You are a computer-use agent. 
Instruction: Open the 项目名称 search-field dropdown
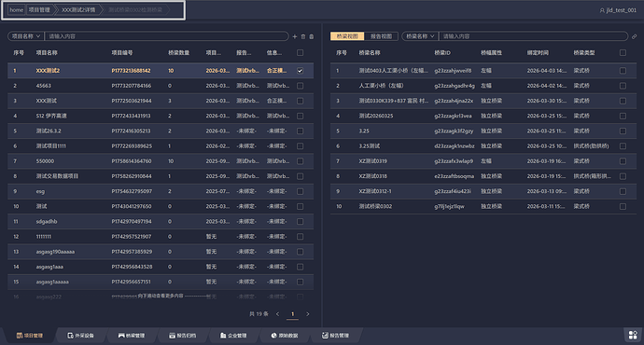point(25,36)
